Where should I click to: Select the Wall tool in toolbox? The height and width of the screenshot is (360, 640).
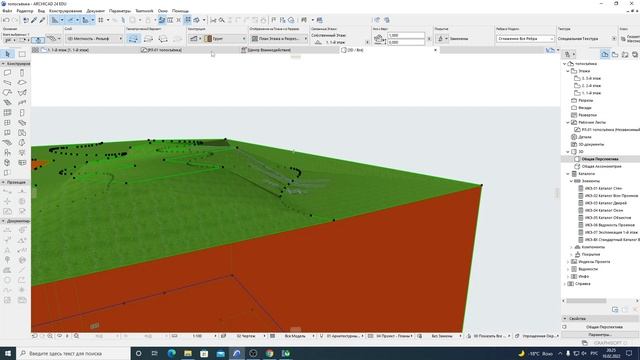click(7, 73)
